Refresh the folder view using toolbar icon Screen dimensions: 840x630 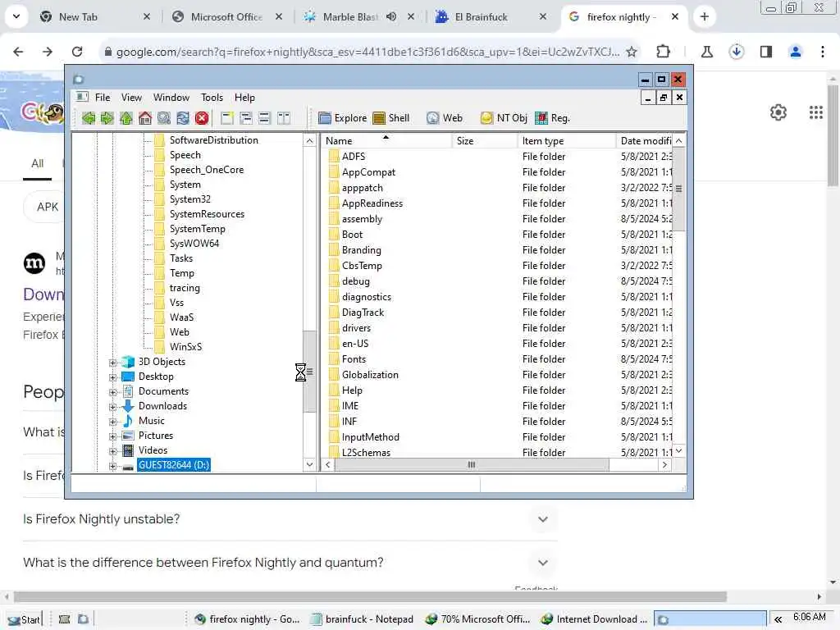pyautogui.click(x=183, y=118)
